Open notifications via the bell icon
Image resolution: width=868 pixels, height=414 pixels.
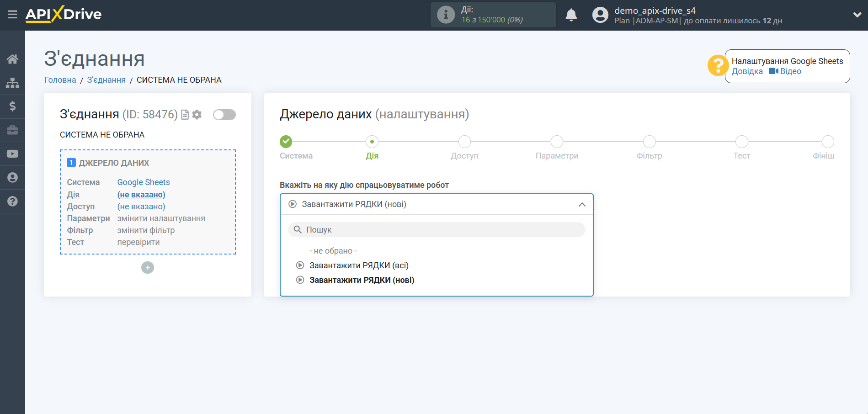coord(571,15)
